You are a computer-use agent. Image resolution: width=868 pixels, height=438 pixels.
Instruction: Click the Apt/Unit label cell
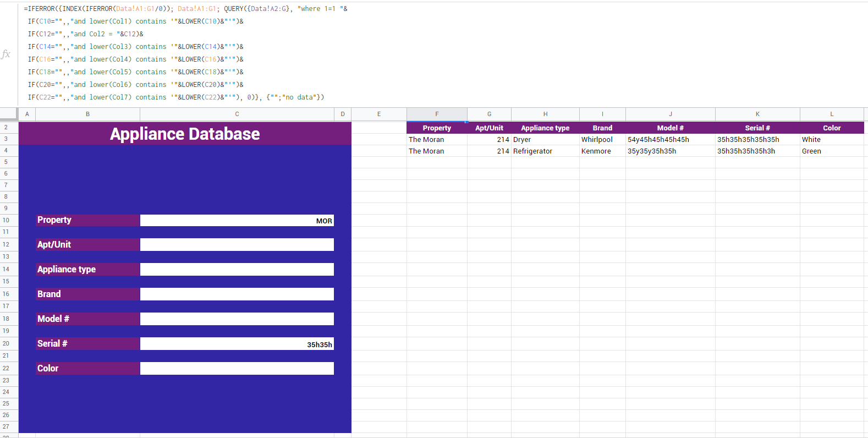pos(87,244)
